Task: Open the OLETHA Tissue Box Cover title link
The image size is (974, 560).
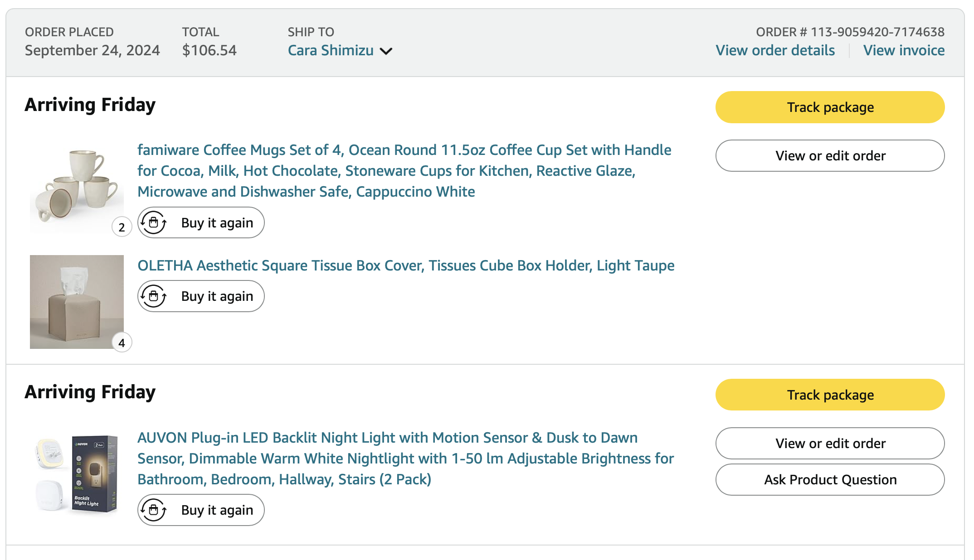Action: tap(406, 266)
